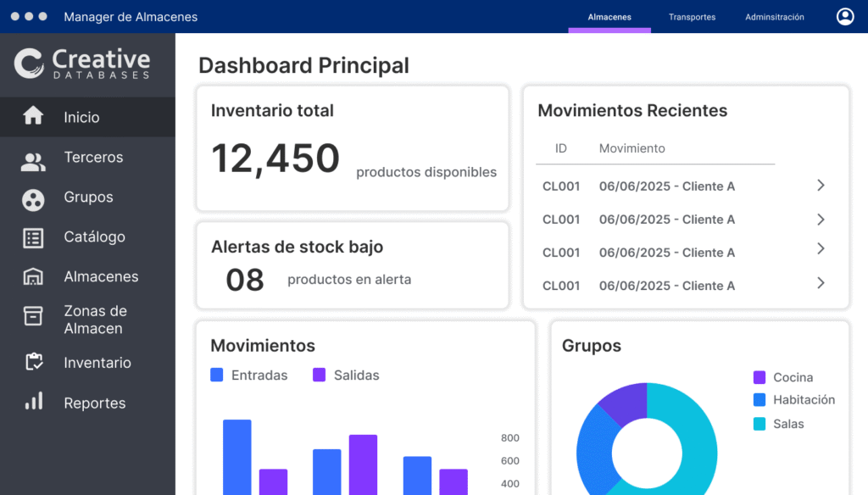Switch to the Administración tab
The image size is (868, 495).
[774, 17]
